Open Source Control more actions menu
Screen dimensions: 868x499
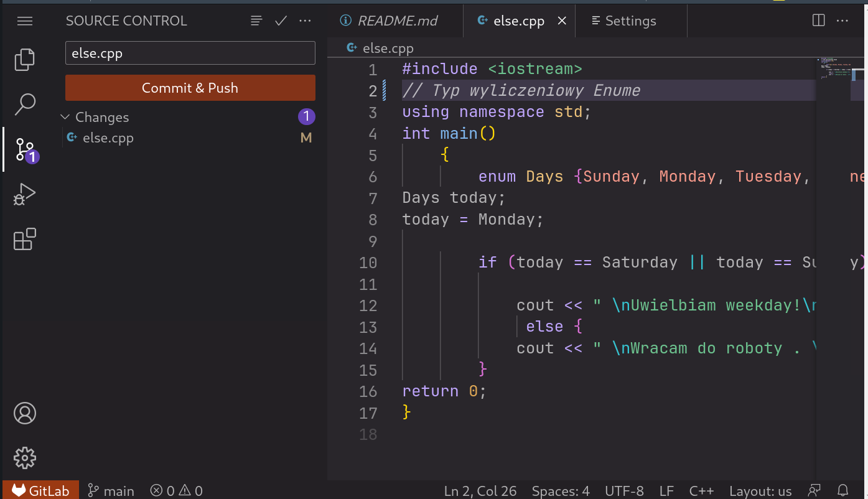(x=305, y=21)
